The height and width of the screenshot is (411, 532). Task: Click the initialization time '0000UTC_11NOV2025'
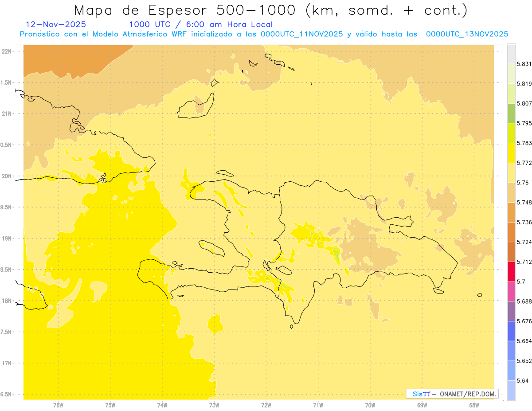click(x=301, y=34)
